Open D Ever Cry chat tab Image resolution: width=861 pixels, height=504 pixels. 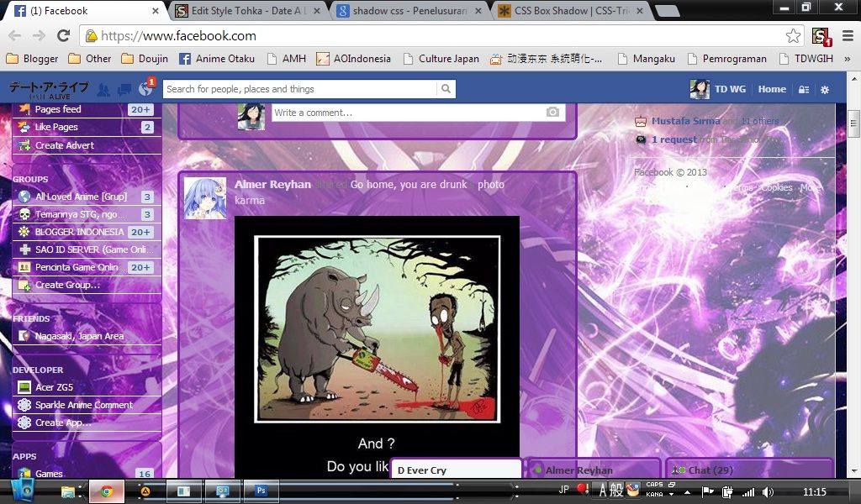(x=456, y=470)
